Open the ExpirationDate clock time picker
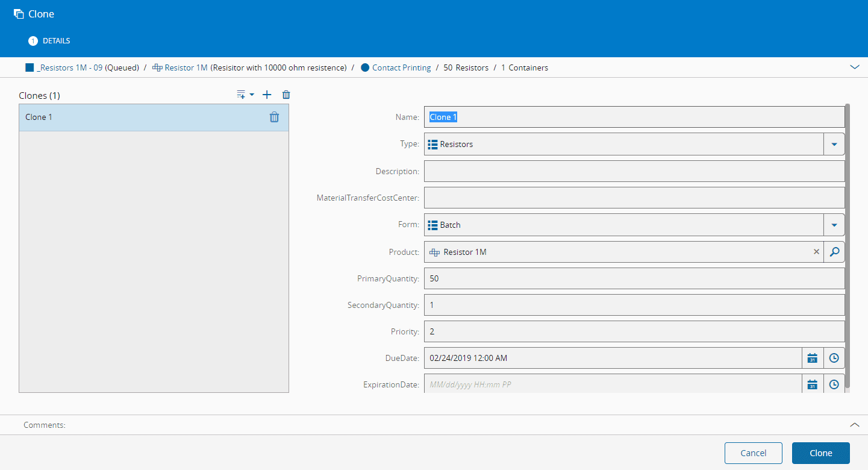The height and width of the screenshot is (470, 868). tap(834, 384)
